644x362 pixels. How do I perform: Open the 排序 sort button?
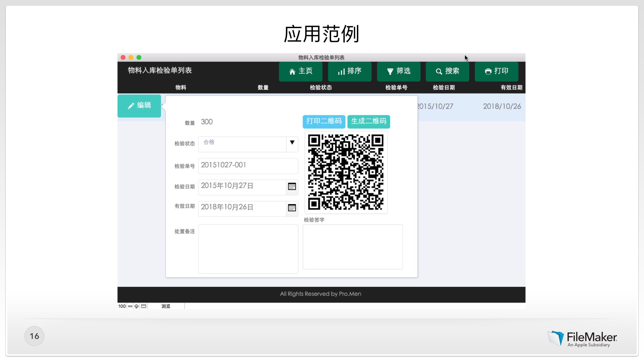tap(350, 71)
